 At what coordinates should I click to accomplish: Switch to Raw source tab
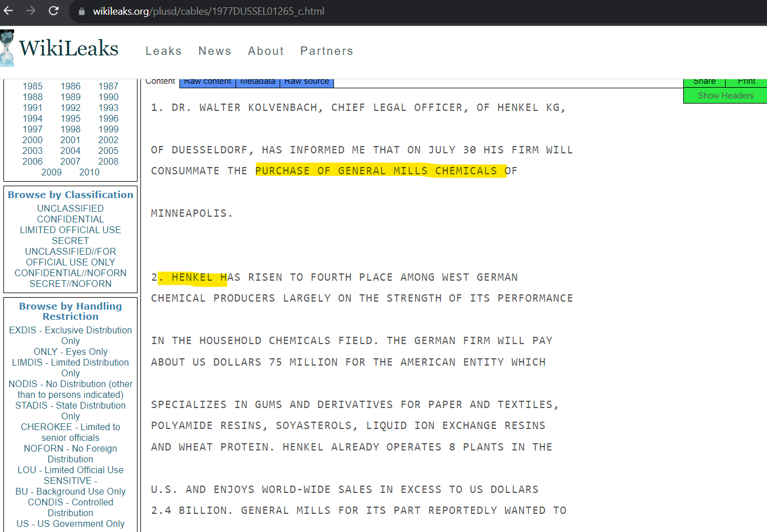tap(307, 82)
